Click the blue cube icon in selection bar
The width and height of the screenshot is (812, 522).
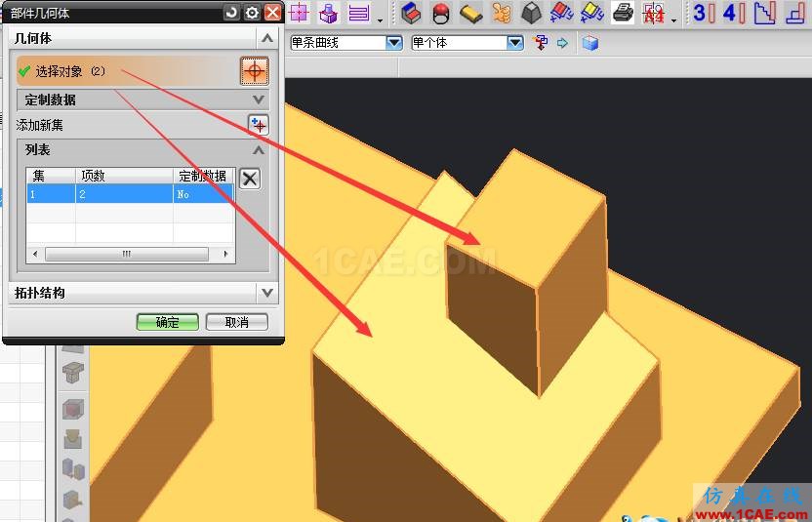(589, 43)
